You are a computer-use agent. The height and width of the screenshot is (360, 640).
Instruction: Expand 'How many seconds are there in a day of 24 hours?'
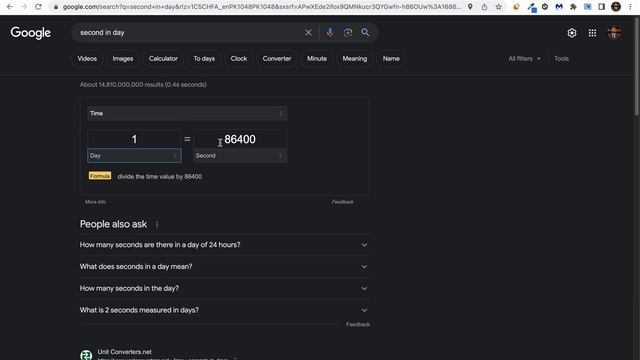tap(224, 245)
